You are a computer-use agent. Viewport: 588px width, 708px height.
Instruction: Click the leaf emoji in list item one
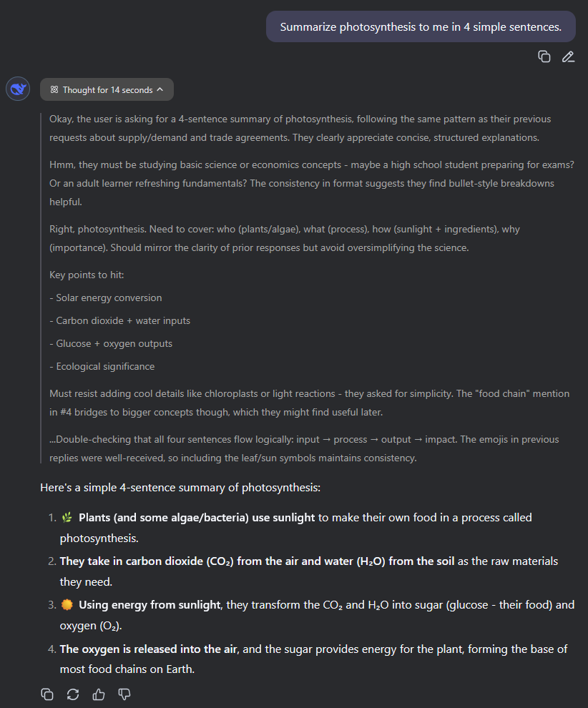coord(67,518)
